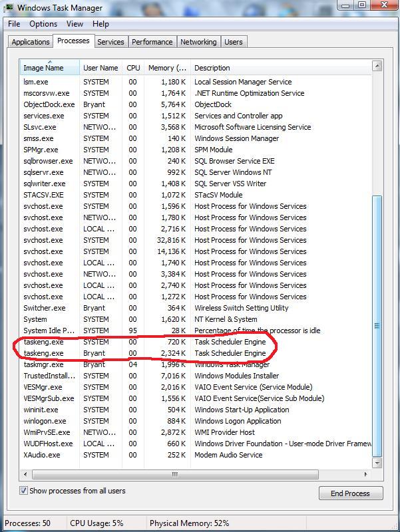
Task: Click the vertical scrollbar thumb
Action: (377, 326)
